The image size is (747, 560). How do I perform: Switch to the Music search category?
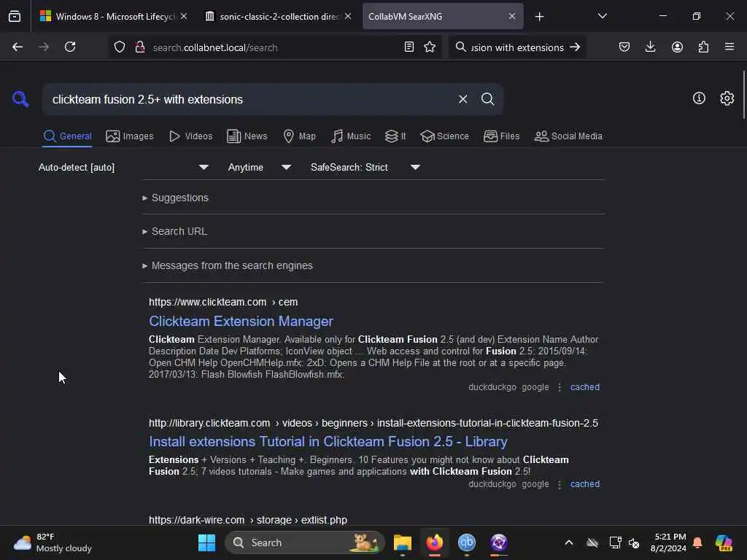pyautogui.click(x=351, y=136)
